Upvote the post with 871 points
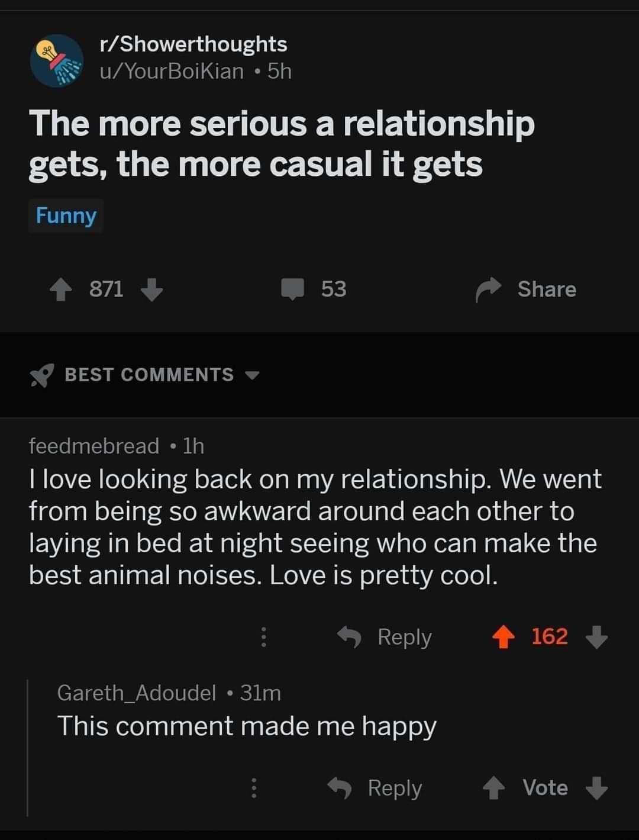This screenshot has width=639, height=840. point(60,290)
